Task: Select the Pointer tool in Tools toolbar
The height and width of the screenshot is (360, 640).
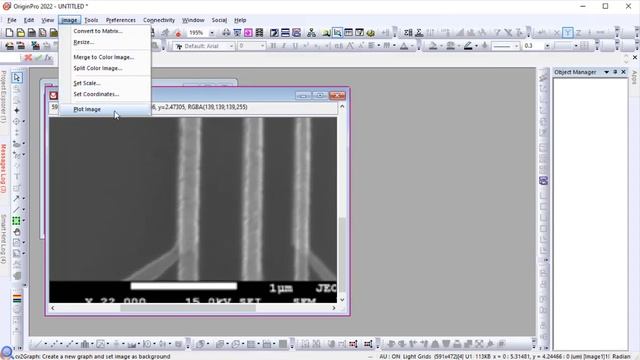Action: (17, 78)
